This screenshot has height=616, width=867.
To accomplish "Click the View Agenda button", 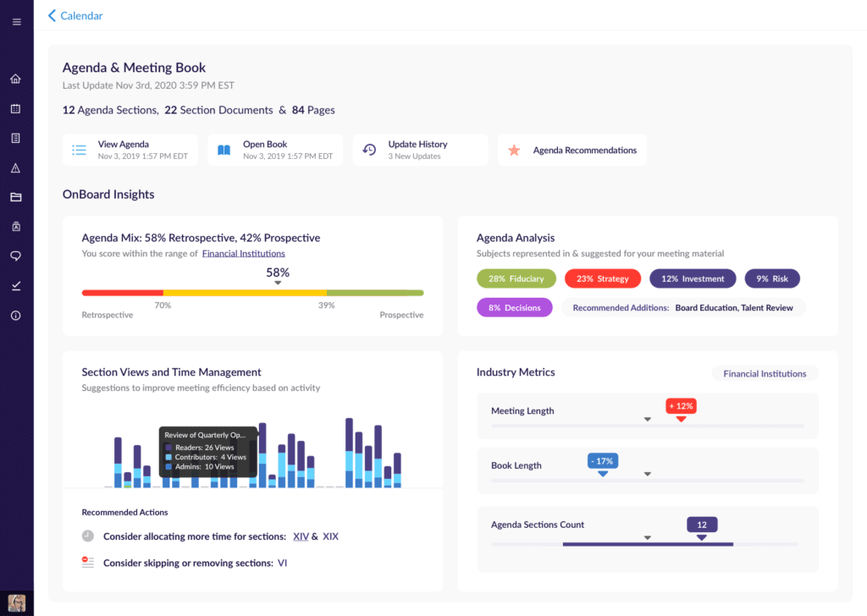I will 130,149.
